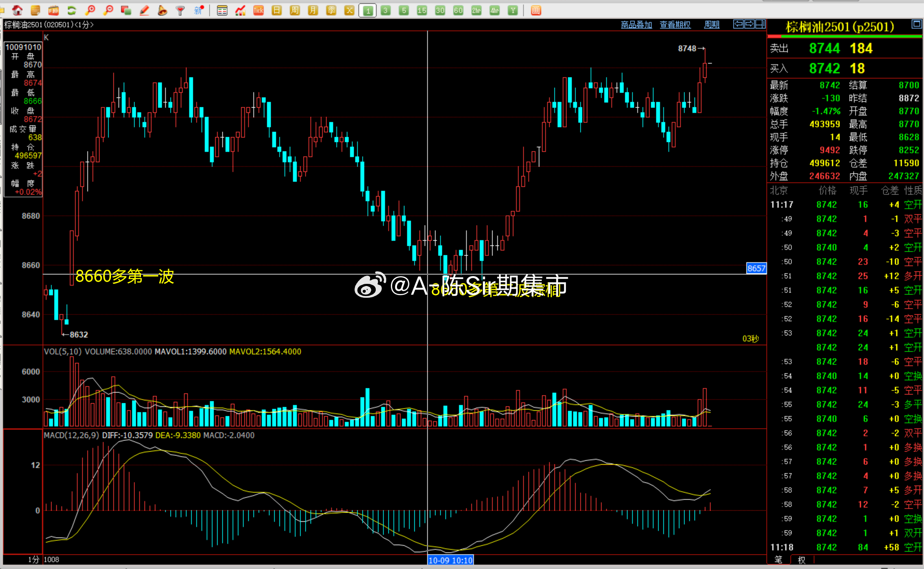Click the 买入 price 8742
The height and width of the screenshot is (569, 924).
pos(825,68)
